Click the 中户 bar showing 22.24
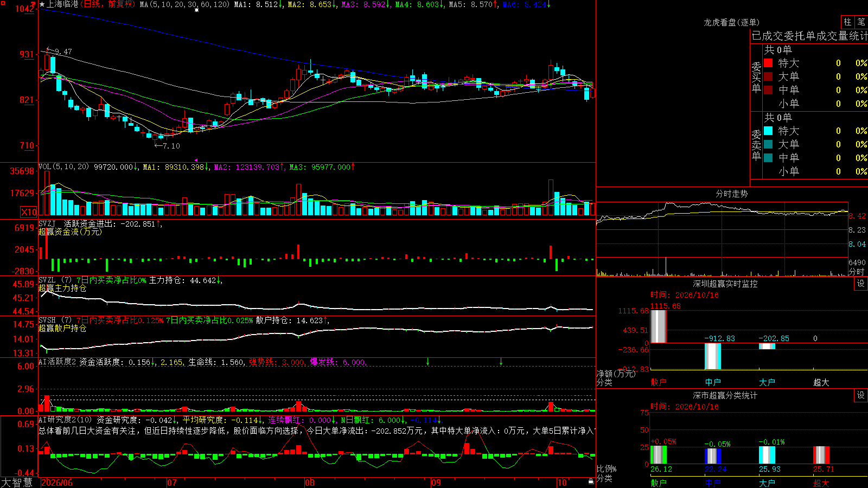 713,456
